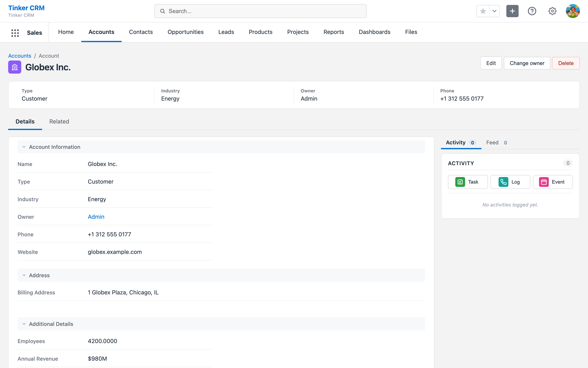Viewport: 588px width, 368px height.
Task: Click the Billing Address value text
Action: tap(123, 293)
